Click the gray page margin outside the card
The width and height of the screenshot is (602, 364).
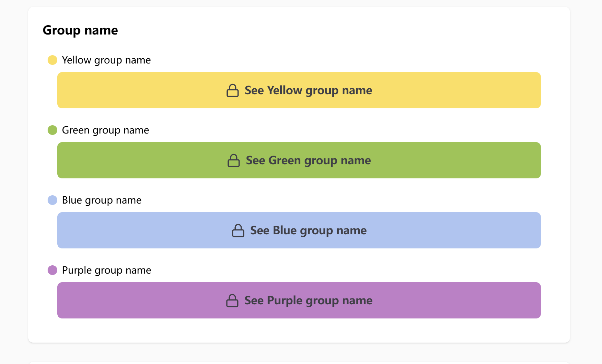click(14, 173)
